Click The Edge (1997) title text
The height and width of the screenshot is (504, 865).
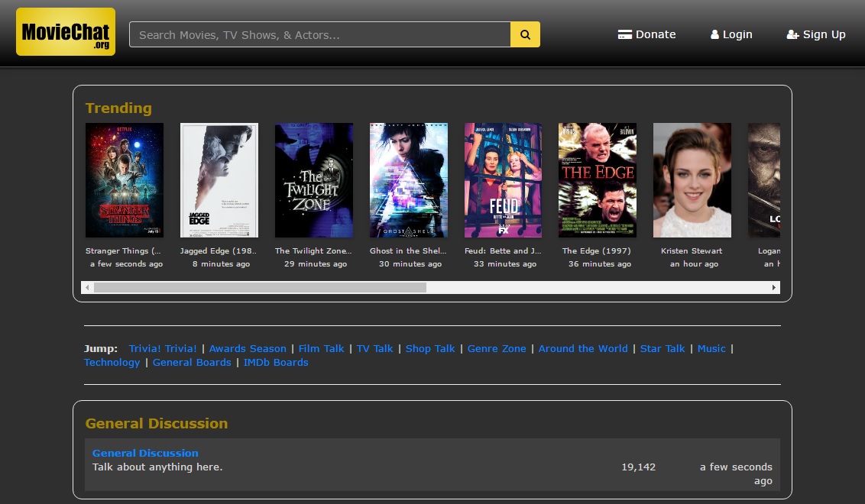pyautogui.click(x=596, y=251)
